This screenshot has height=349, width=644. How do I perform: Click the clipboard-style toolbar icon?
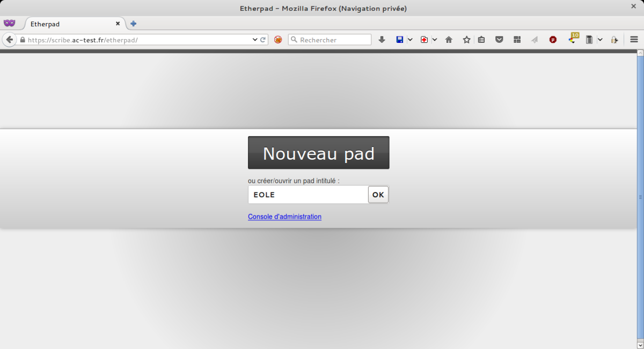click(589, 40)
